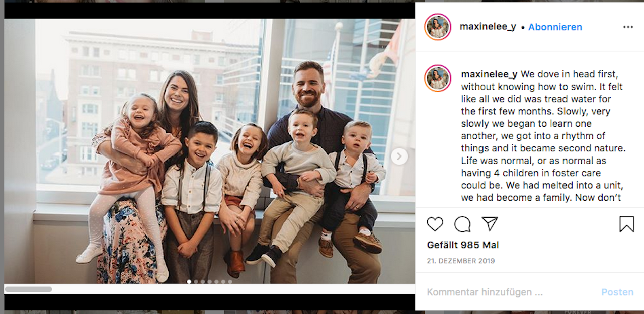Open maxinelee_y profile picture in header

pos(437,27)
